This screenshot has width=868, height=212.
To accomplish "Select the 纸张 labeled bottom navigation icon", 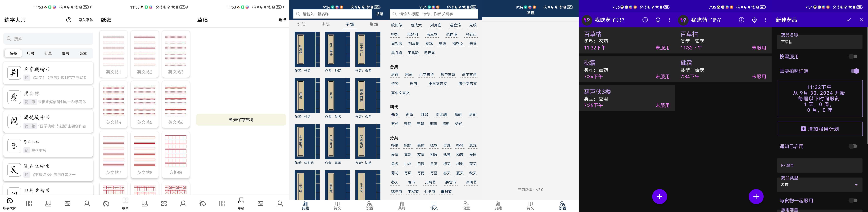I will click(125, 204).
